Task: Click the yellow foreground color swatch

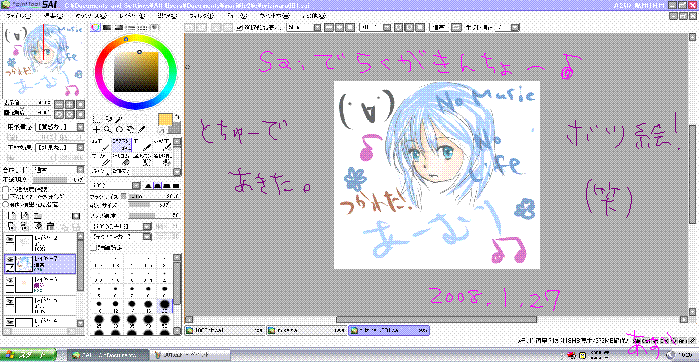Action: click(x=165, y=119)
